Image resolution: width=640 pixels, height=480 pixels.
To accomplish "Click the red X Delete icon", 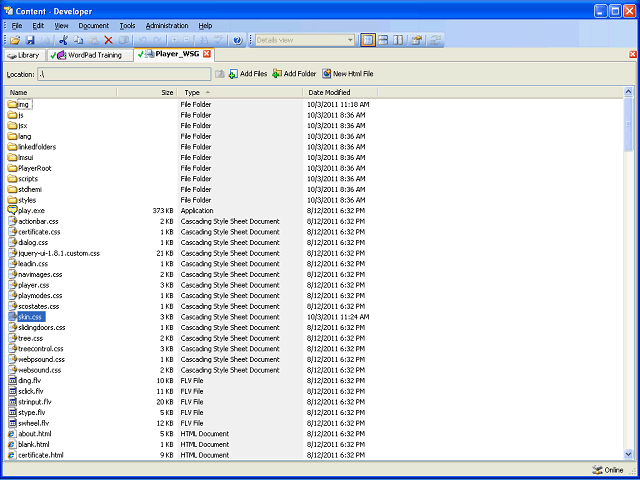I will (x=108, y=40).
